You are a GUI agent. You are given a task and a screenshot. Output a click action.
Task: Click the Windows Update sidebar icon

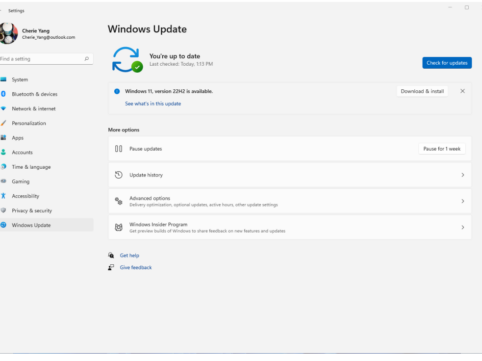click(3, 225)
